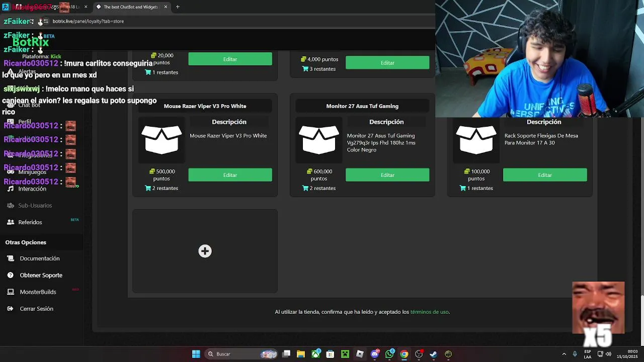Open Minecraft from the taskbar
644x362 pixels.
[x=345, y=354]
